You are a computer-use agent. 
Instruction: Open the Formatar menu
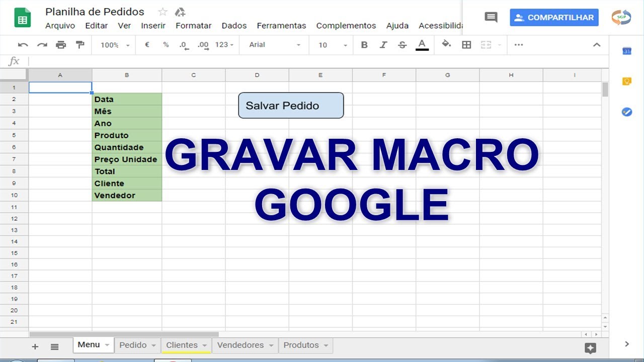tap(193, 26)
